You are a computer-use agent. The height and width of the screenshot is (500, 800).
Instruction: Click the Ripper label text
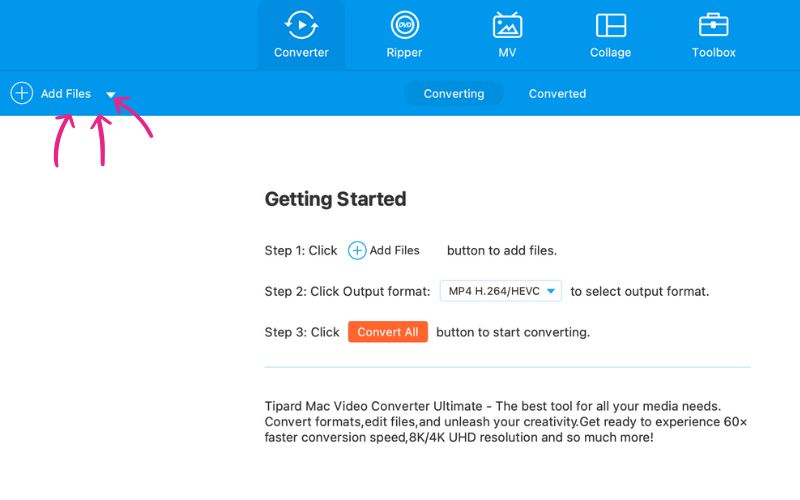coord(404,53)
